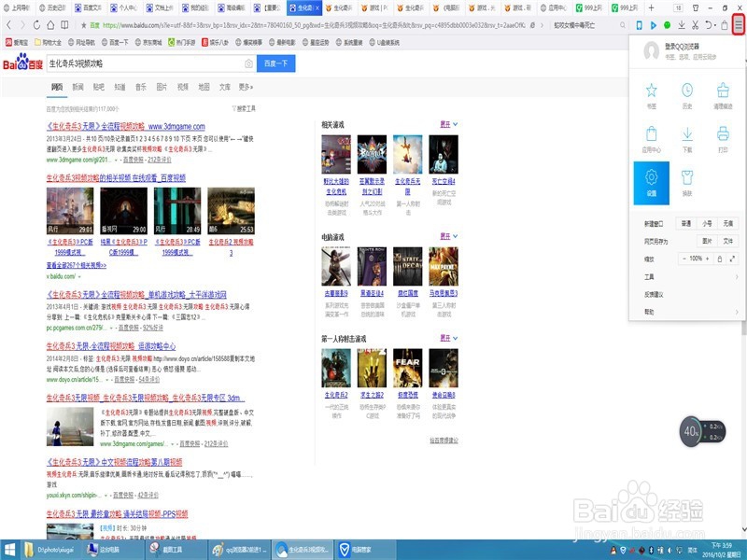Click the mobile phone toolbar icon

coord(640,25)
